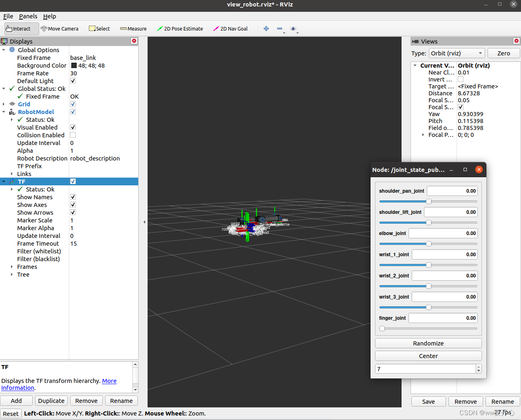Click the Global Status green checkmark
The width and height of the screenshot is (521, 420).
coord(12,88)
